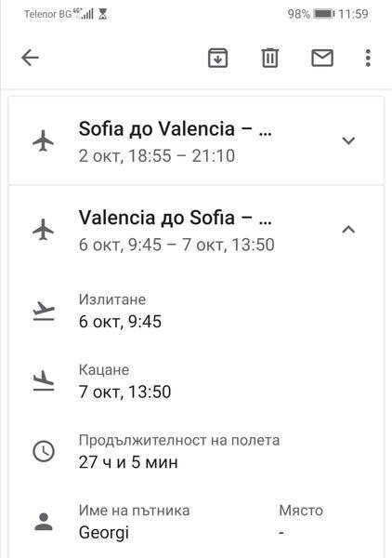Select the passenger name Georgi

pos(104,533)
